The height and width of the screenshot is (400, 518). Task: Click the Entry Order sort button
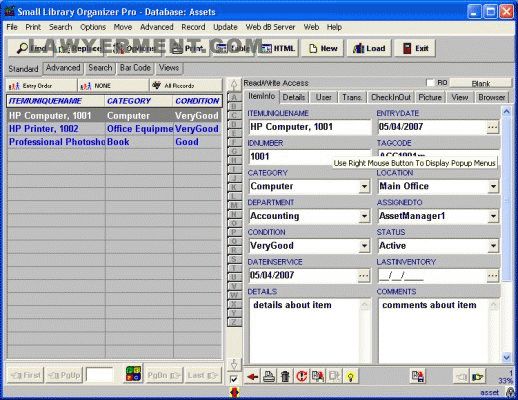click(41, 86)
